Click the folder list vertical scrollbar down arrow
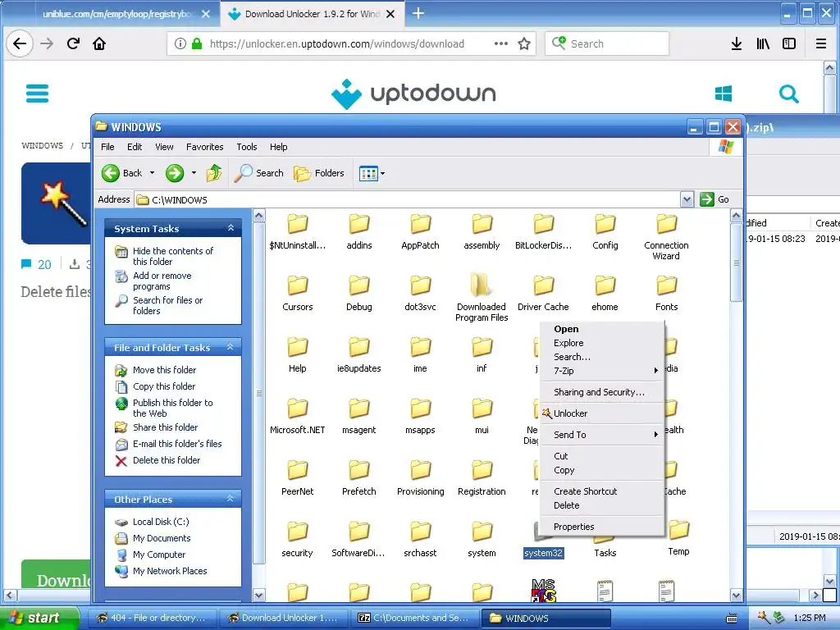 (x=736, y=596)
